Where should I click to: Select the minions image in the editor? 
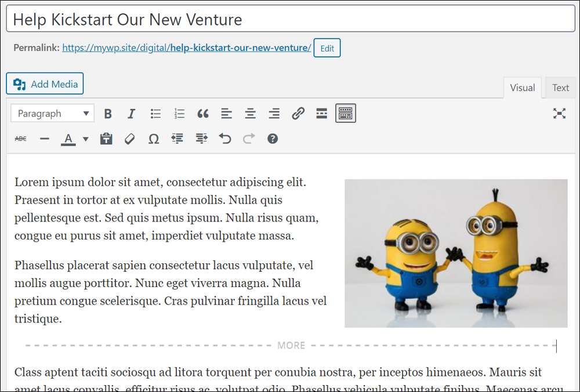pos(456,253)
